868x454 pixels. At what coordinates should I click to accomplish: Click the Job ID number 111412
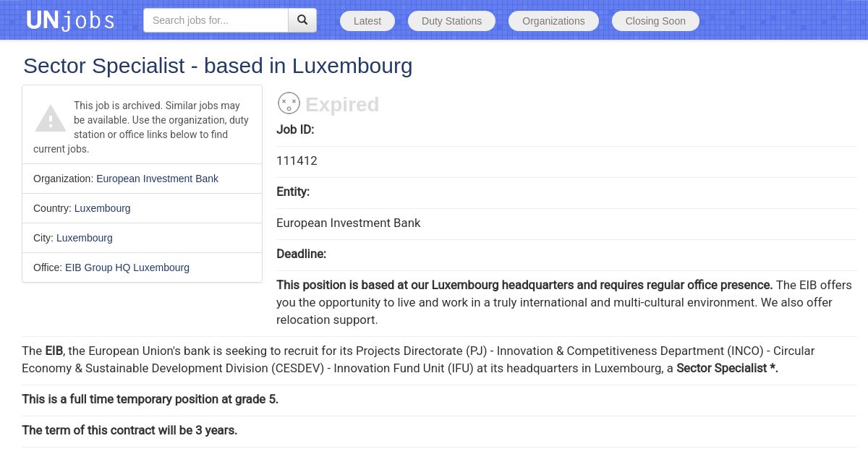pyautogui.click(x=297, y=160)
